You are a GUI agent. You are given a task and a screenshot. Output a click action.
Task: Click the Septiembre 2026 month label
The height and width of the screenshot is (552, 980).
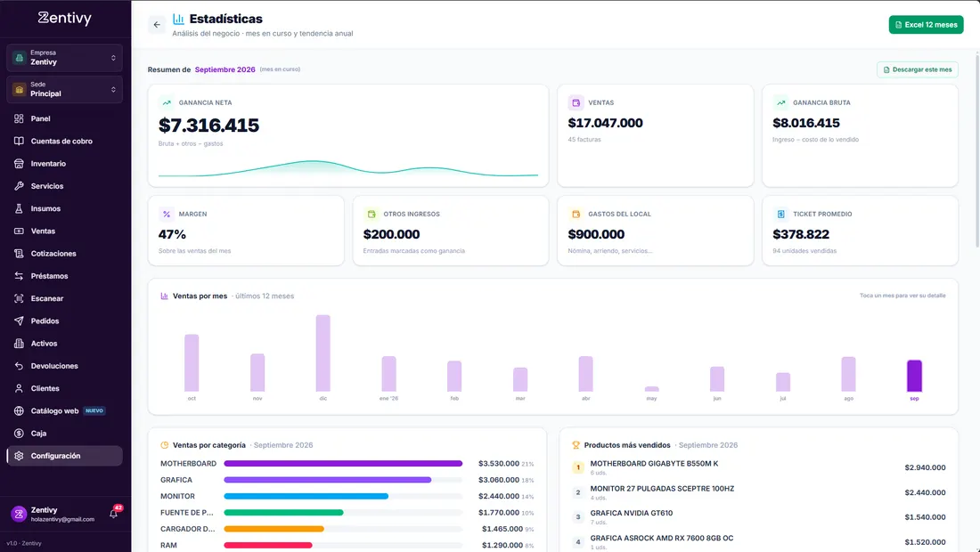(x=225, y=70)
